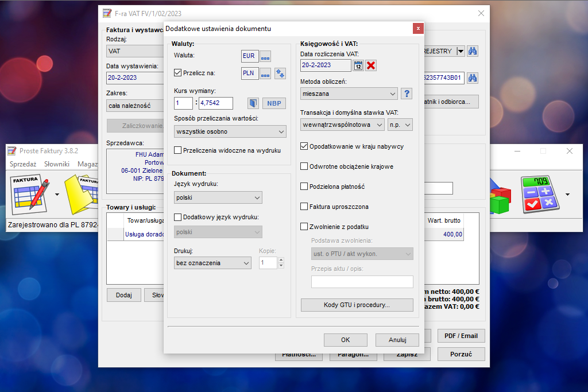588x392 pixels.
Task: Open Sposób przeliczania wartości dropdown
Action: click(230, 131)
